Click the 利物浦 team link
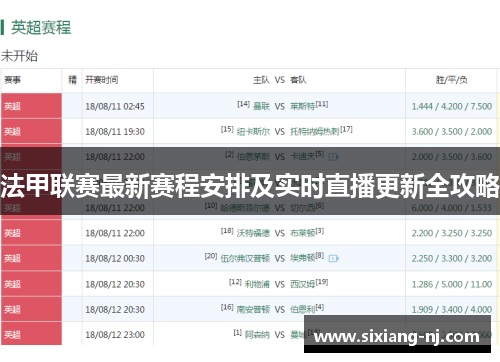Screen dimensions: 500x362 [257, 284]
